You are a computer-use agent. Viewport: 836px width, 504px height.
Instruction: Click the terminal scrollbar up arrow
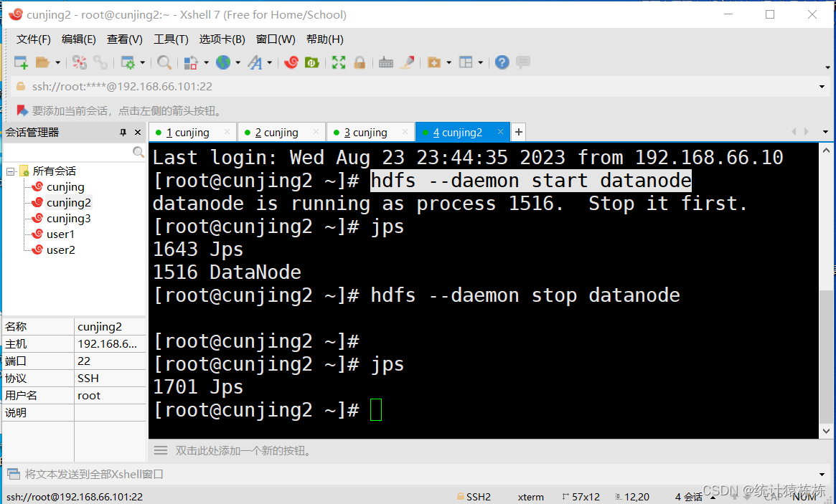coord(826,151)
